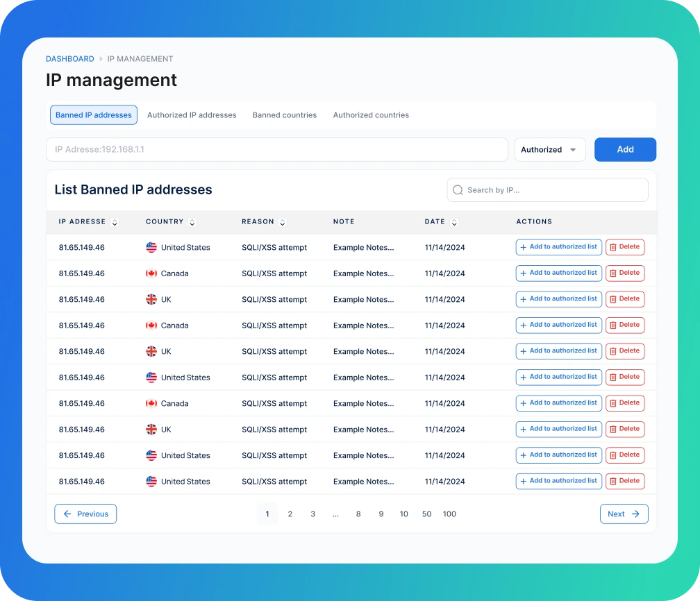Switch to the Authorized IP addresses tab
Screen dimensions: 700x601
pyautogui.click(x=192, y=115)
